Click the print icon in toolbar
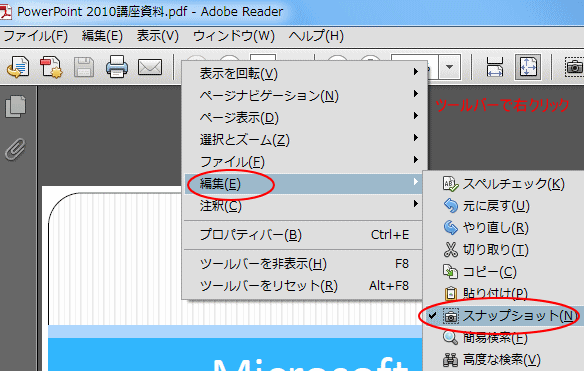The image size is (584, 371). pyautogui.click(x=117, y=67)
